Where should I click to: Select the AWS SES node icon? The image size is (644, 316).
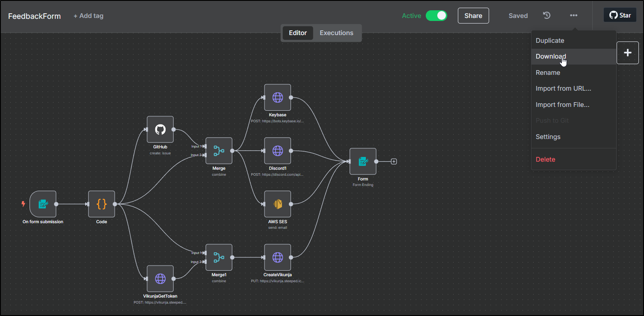click(277, 204)
